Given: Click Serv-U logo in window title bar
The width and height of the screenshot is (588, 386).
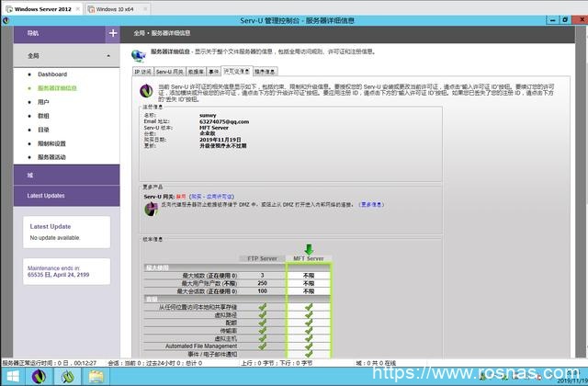Looking at the screenshot, I should click(x=6, y=20).
